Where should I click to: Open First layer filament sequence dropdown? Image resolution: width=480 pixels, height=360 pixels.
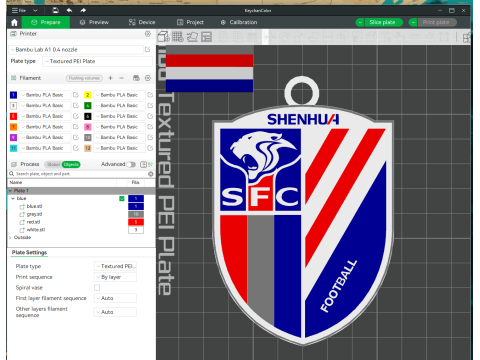[x=116, y=298]
